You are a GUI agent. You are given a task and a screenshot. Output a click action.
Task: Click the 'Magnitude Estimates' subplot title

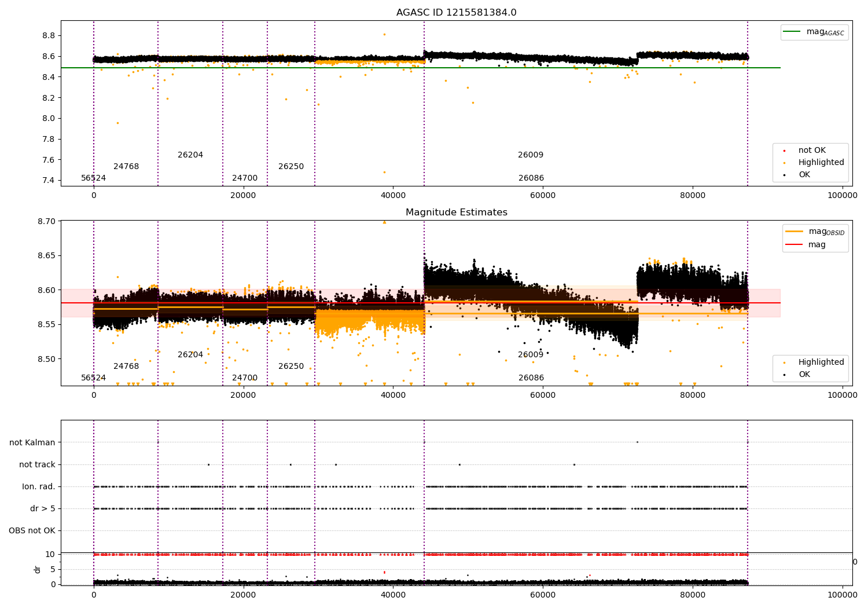(456, 213)
